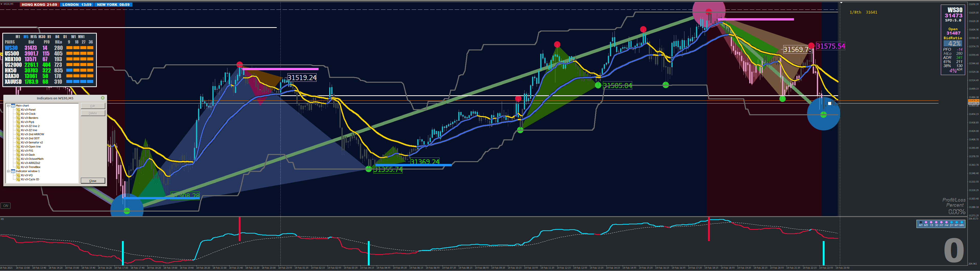Select the XU v3-Borders indicator row
Image resolution: width=980 pixels, height=271 pixels.
(27, 118)
